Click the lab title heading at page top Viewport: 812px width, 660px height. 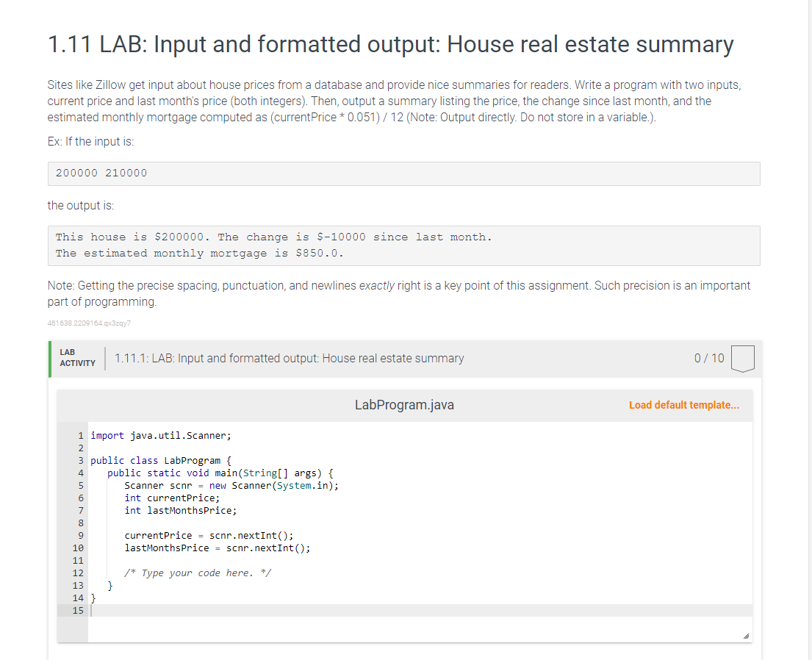389,44
